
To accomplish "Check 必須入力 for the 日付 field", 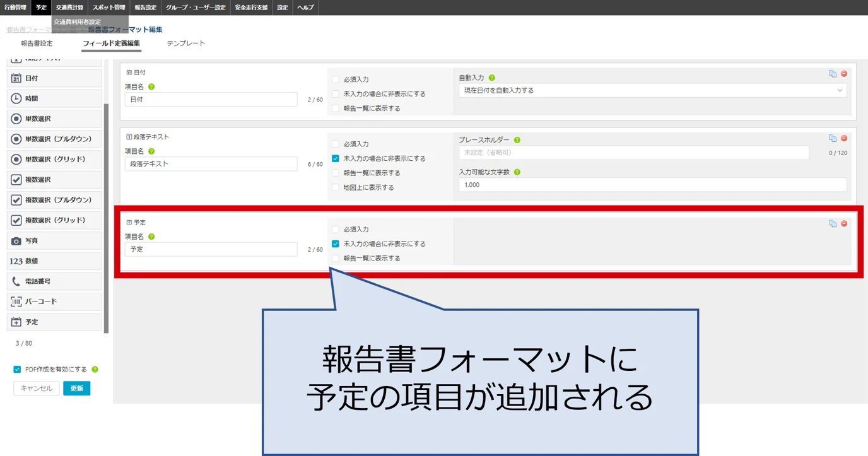I will 336,79.
